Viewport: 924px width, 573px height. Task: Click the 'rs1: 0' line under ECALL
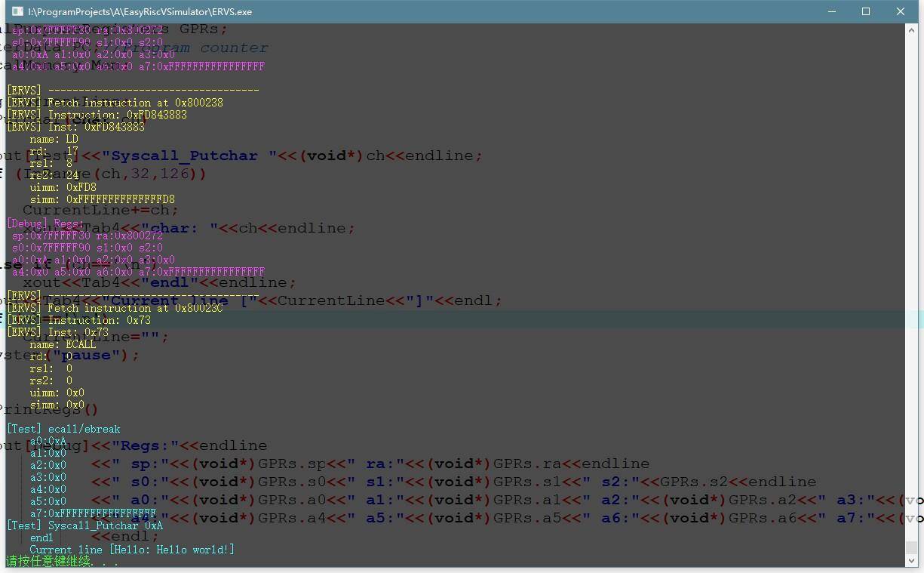click(x=51, y=368)
